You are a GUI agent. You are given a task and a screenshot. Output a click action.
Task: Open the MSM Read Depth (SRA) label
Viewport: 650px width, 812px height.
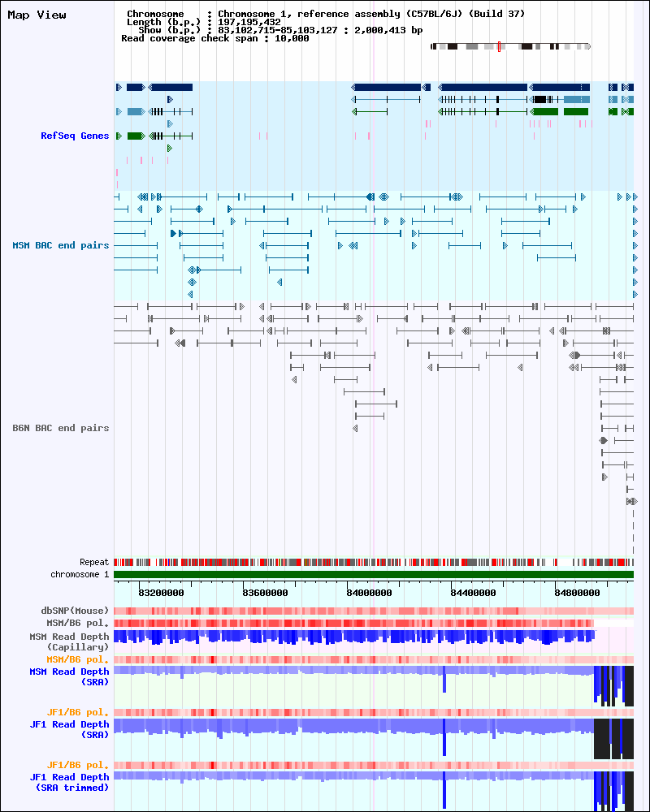69,677
